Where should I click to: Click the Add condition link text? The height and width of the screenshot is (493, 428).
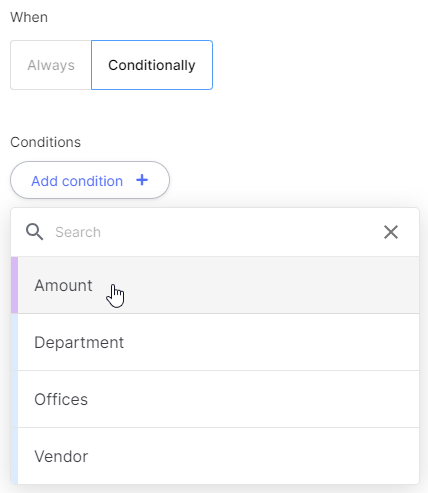click(x=77, y=181)
